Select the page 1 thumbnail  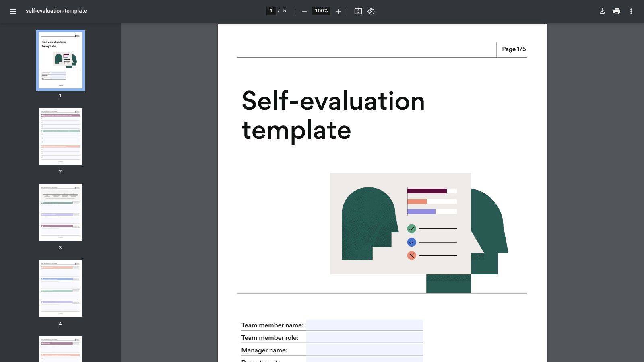click(60, 60)
